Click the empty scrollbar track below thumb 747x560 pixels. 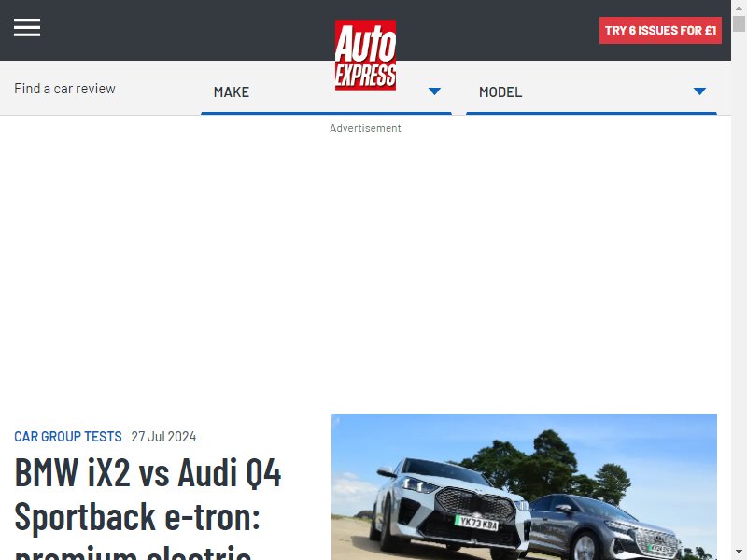point(739,286)
